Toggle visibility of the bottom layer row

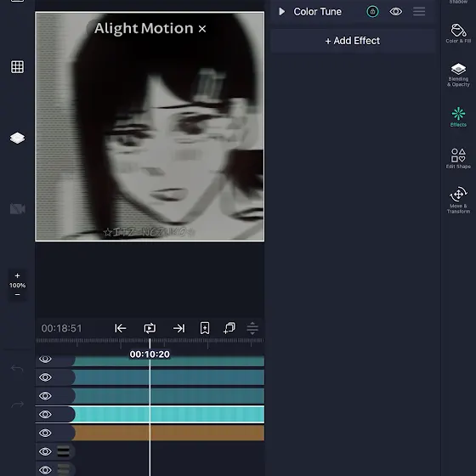pyautogui.click(x=45, y=470)
